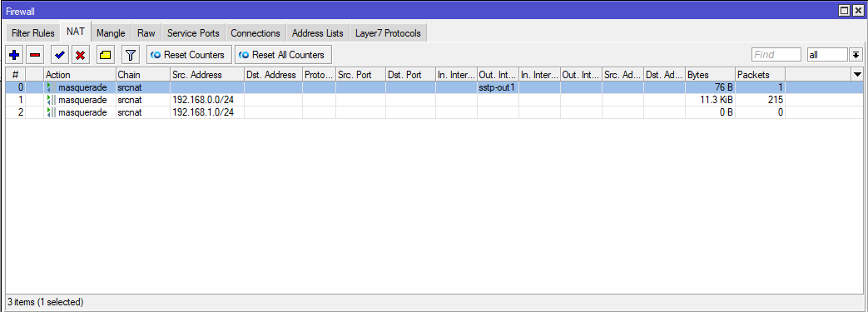
Task: Click srcnat chain in rule 1
Action: pyautogui.click(x=129, y=100)
